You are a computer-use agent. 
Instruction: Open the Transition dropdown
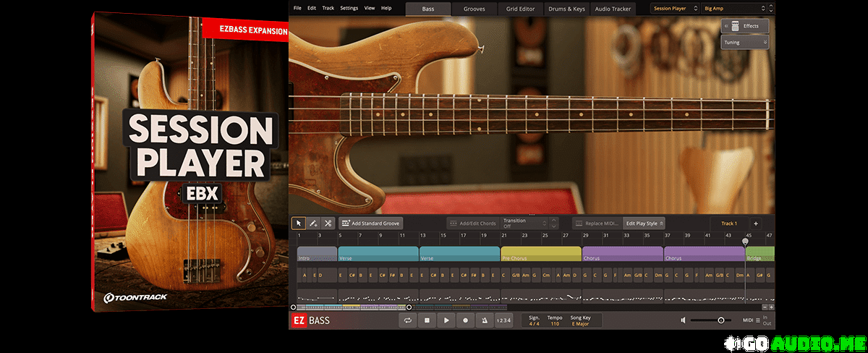(x=524, y=224)
